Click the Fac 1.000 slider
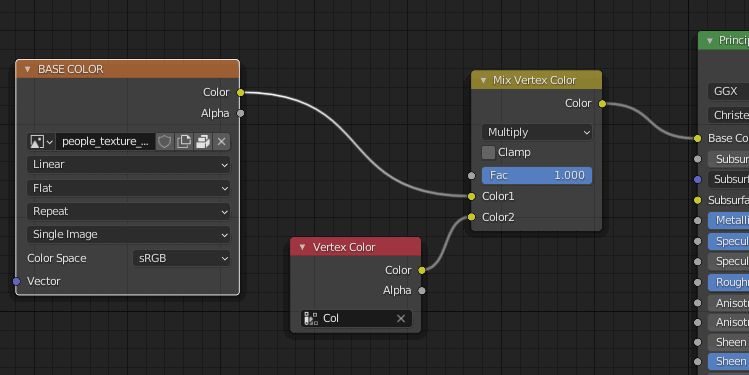 point(537,175)
